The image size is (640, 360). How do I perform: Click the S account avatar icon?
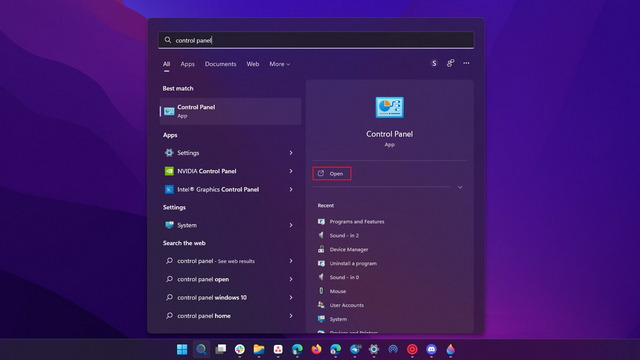tap(434, 63)
